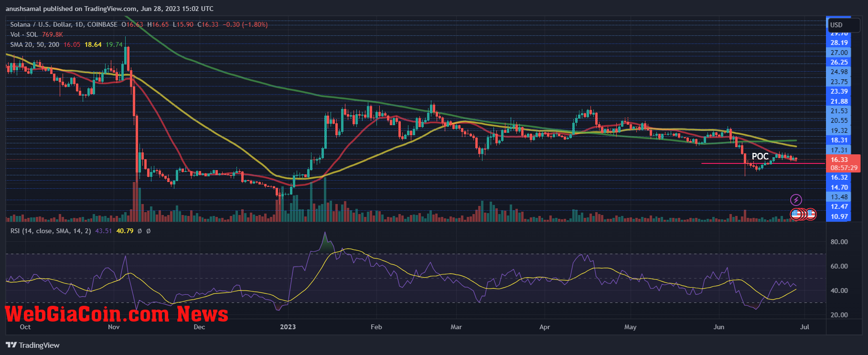Click the purple lightning bolt event icon
Image resolution: width=868 pixels, height=355 pixels.
click(x=796, y=200)
